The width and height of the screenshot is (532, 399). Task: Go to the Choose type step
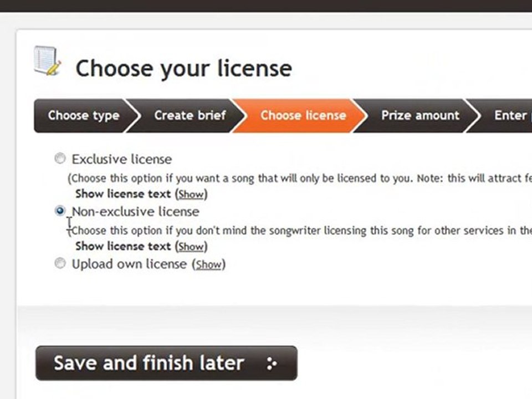84,116
